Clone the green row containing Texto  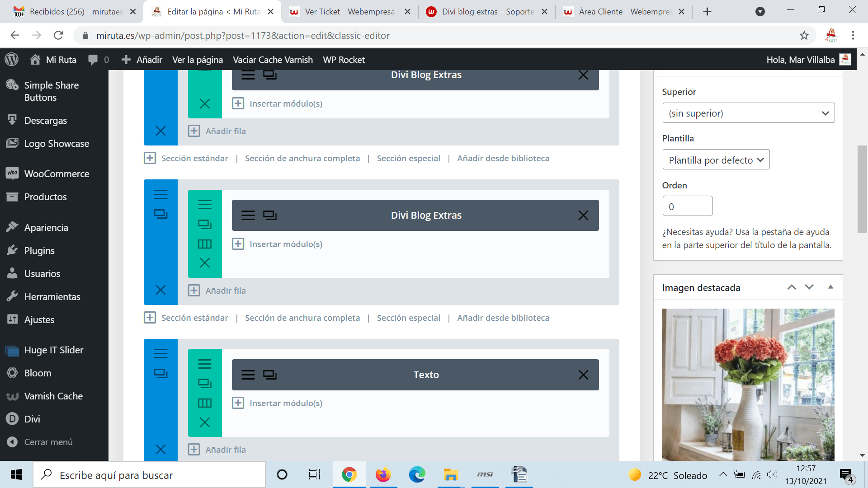click(205, 384)
